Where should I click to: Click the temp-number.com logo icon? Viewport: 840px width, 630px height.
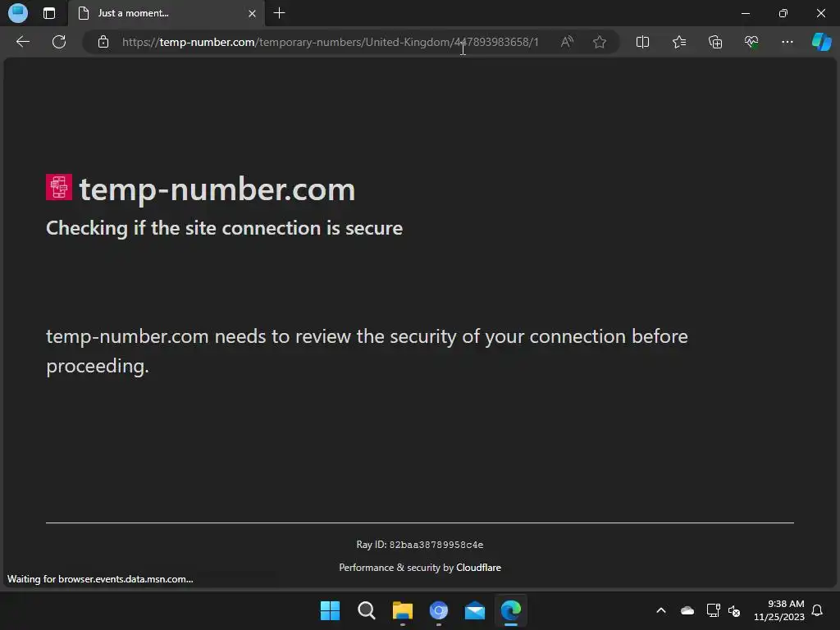(59, 187)
